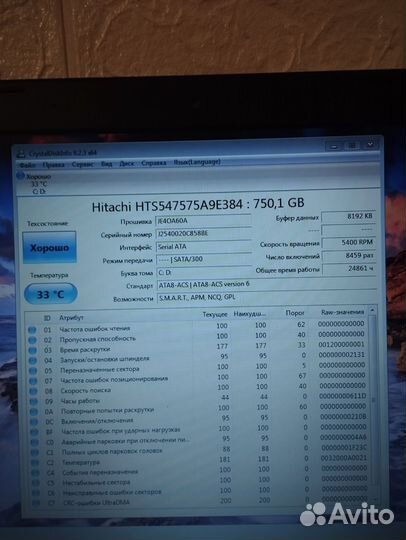
Task: Click status circle of row 09 Часы работы
Action: (34, 402)
